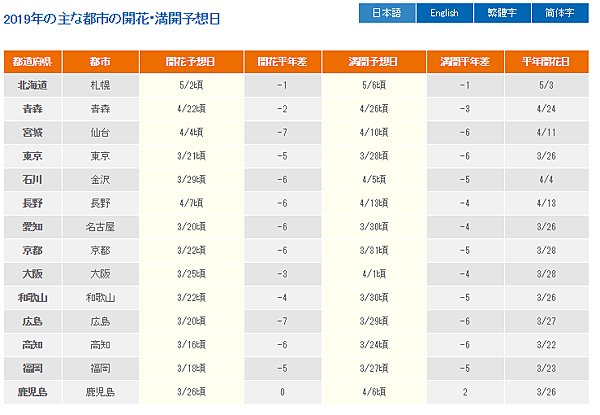Click 4/1頃 full bloom date for 大阪
600x415 pixels.
[374, 274]
